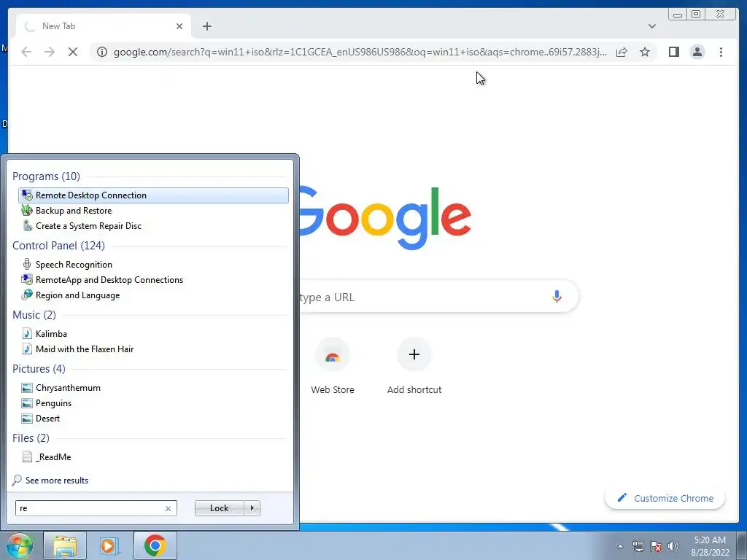Viewport: 747px width, 560px height.
Task: Start voice search with microphone icon
Action: point(557,297)
